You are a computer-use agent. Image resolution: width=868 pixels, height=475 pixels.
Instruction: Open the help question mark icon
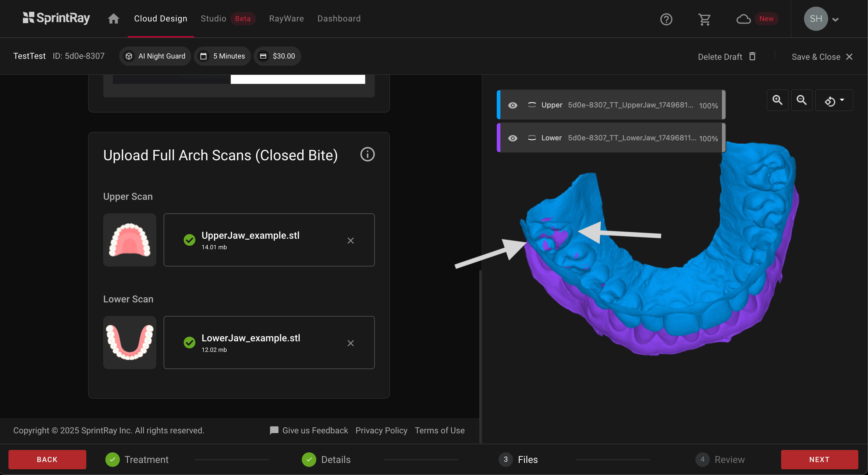[666, 19]
